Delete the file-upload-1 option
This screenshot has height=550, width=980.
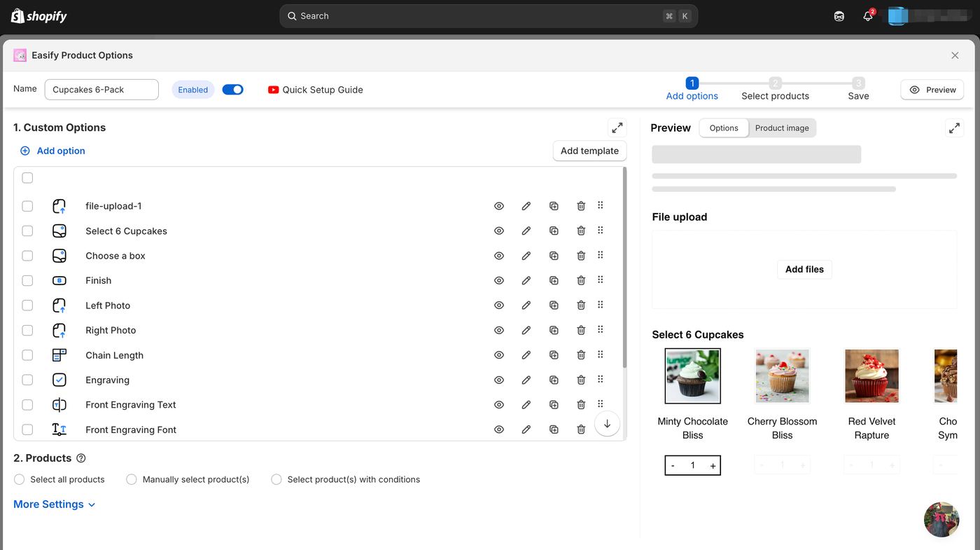pyautogui.click(x=581, y=206)
